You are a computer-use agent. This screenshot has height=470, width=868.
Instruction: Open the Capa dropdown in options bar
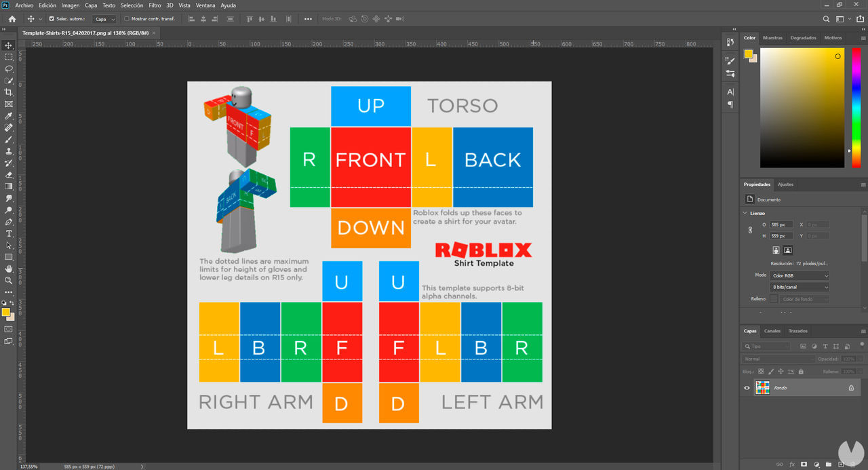pos(104,18)
